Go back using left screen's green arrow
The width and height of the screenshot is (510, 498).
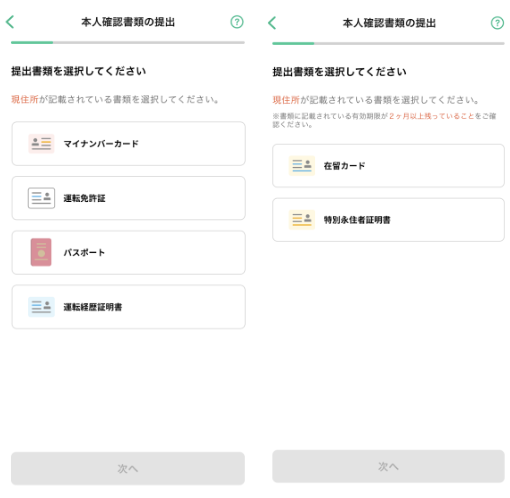coord(10,22)
